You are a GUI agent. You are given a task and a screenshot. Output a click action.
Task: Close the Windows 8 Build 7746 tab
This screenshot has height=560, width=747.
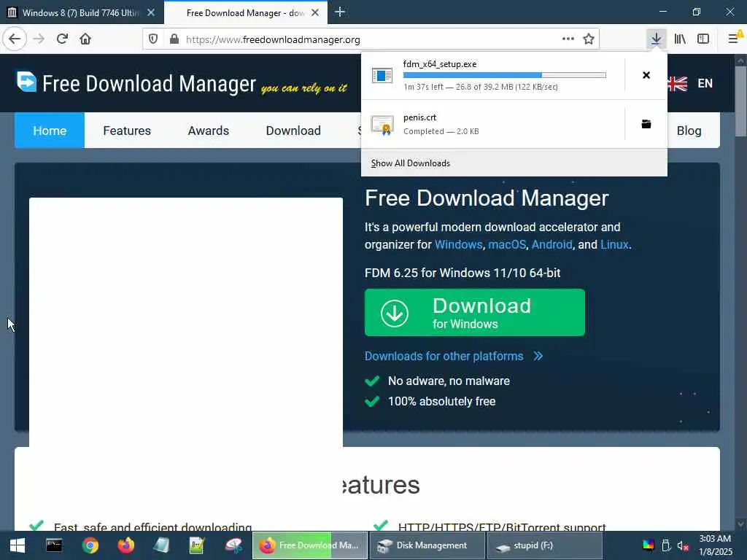point(151,12)
